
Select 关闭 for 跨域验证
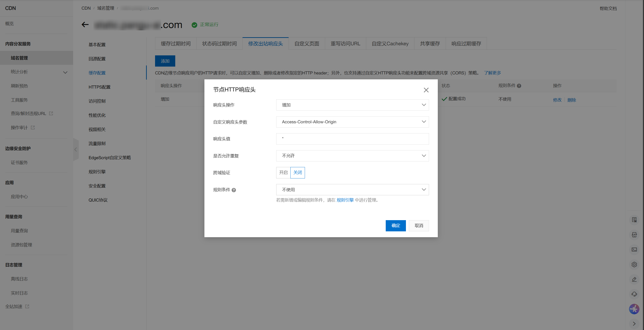click(297, 173)
